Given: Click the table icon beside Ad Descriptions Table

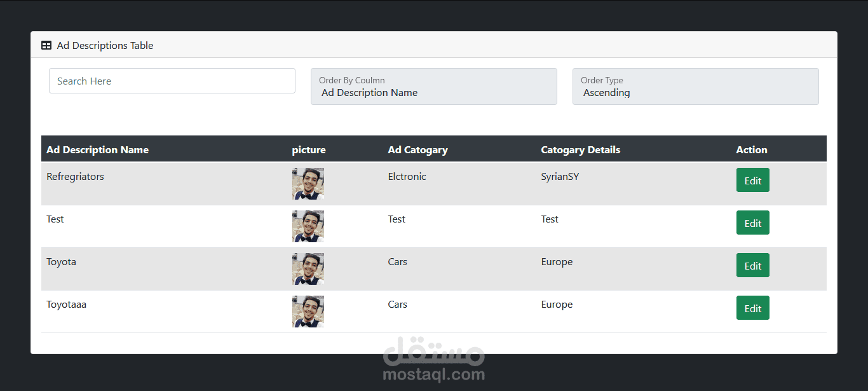Looking at the screenshot, I should [x=46, y=46].
